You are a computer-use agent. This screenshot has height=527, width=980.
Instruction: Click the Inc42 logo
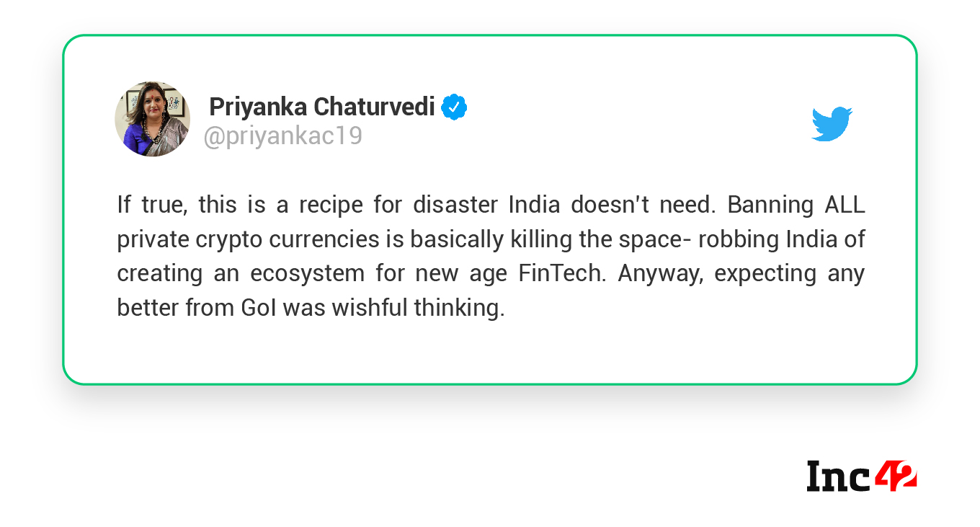[861, 477]
